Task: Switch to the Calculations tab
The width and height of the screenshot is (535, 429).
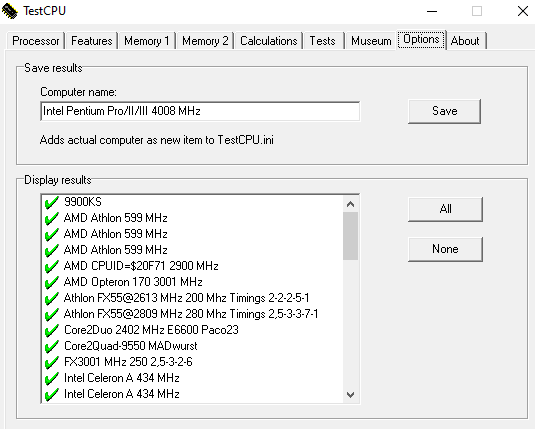Action: coord(269,41)
